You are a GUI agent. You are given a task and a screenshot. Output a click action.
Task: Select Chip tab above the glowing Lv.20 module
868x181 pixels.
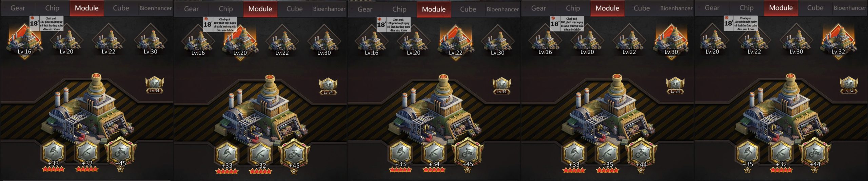(226, 9)
